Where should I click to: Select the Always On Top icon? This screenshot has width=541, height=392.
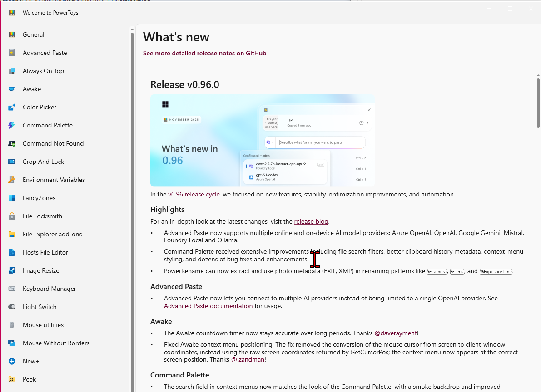coord(12,71)
